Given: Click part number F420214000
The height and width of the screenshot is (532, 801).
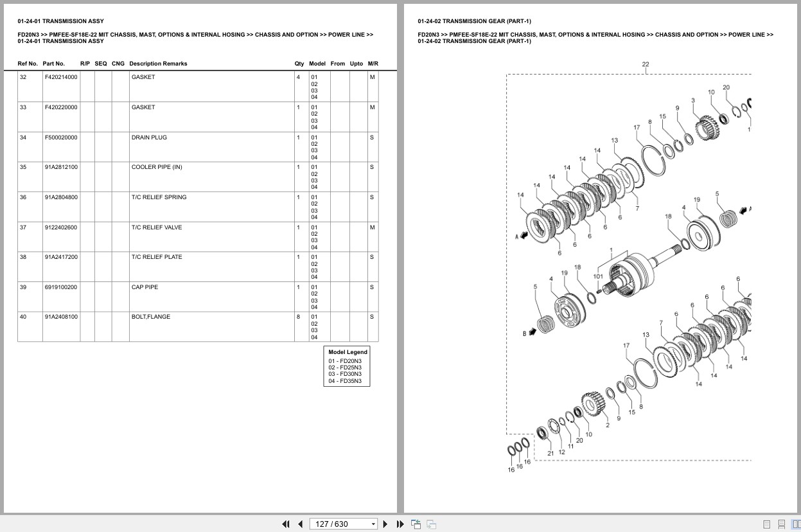Looking at the screenshot, I should click(61, 77).
